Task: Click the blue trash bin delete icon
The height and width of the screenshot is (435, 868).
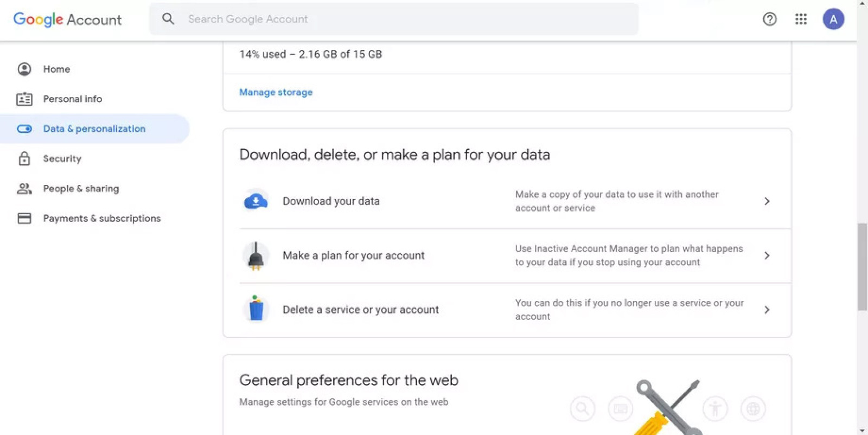Action: 256,309
